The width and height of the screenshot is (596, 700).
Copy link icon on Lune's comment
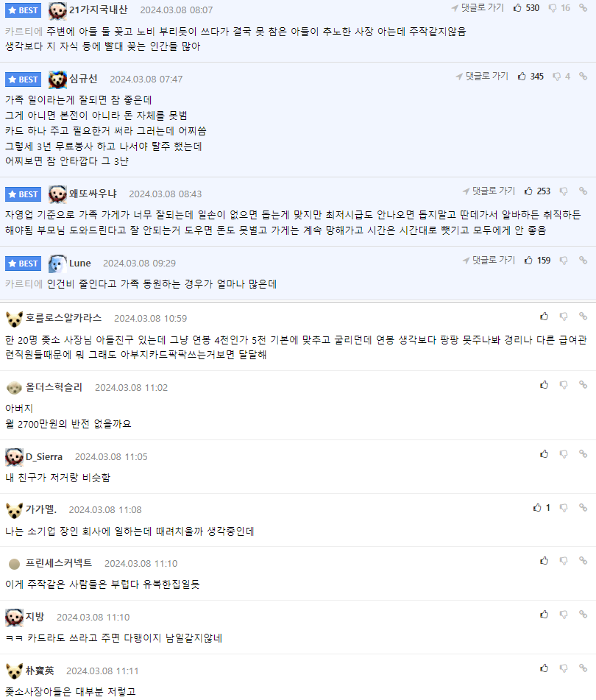pos(583,260)
